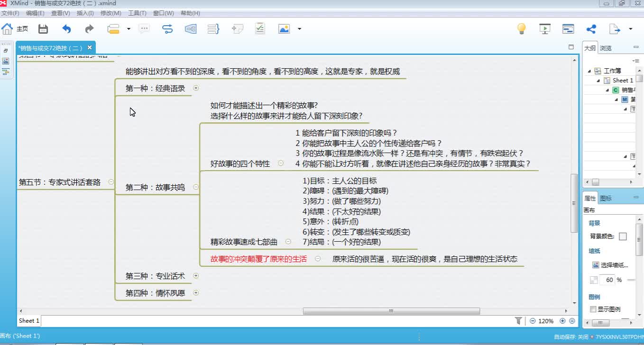Image resolution: width=644 pixels, height=345 pixels.
Task: Click the export icon
Action: [615, 29]
